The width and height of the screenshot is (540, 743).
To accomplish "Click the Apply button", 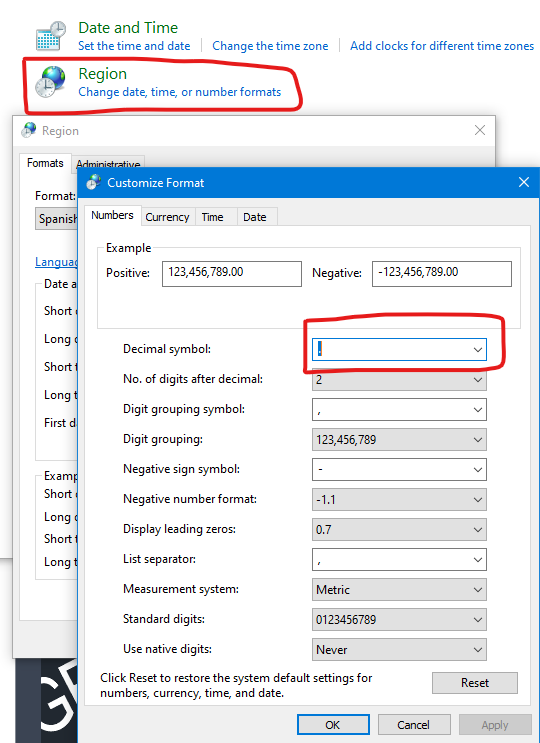I will (x=495, y=725).
